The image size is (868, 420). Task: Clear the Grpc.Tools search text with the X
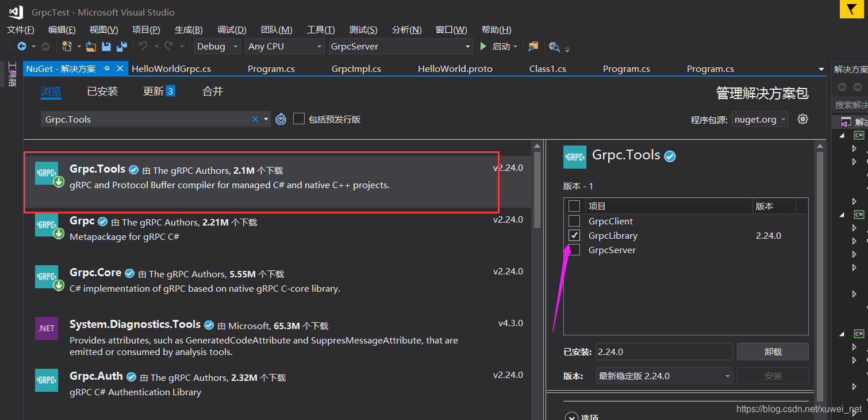pos(255,119)
